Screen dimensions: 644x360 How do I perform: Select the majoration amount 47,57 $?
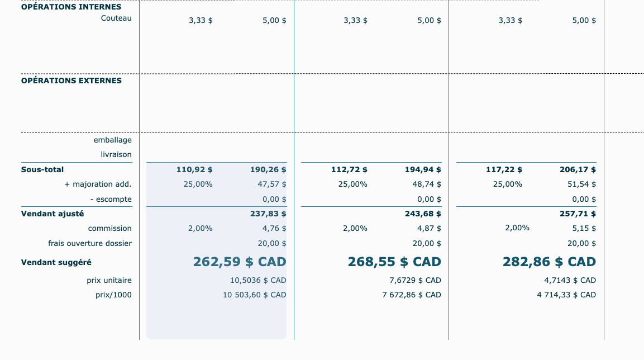pyautogui.click(x=274, y=184)
